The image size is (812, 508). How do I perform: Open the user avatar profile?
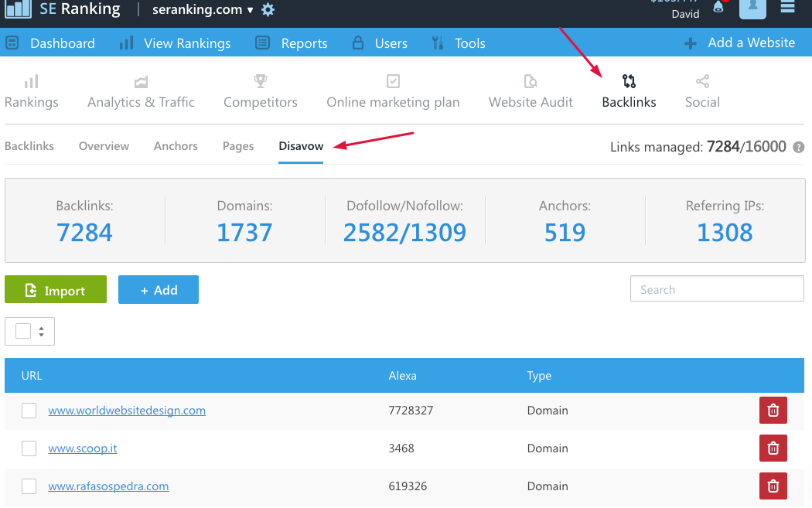(x=752, y=9)
